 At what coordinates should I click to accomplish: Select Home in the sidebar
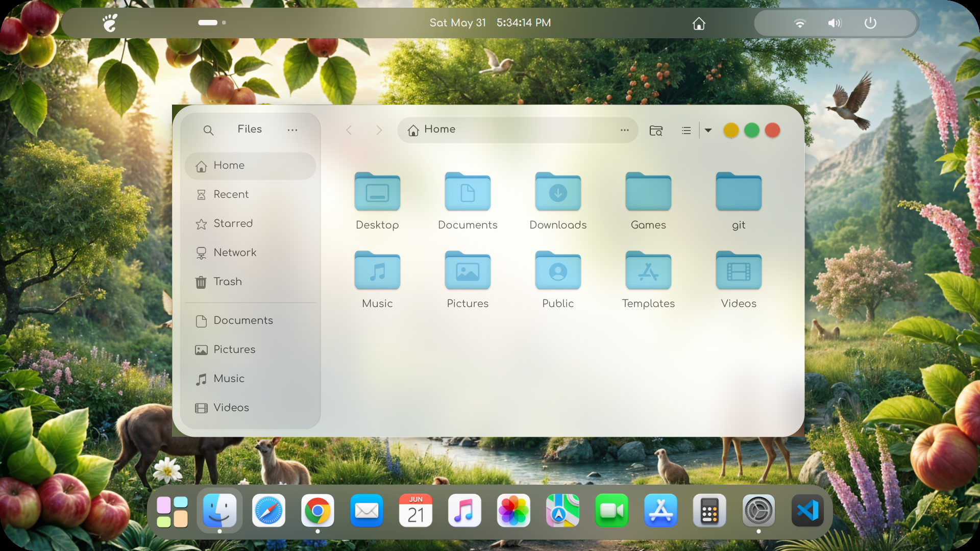(250, 166)
